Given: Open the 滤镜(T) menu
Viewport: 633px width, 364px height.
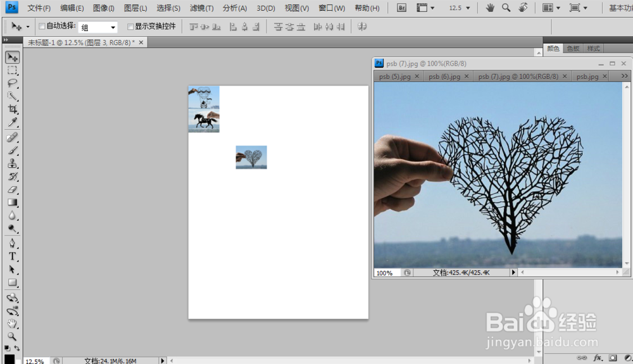Looking at the screenshot, I should coord(201,8).
